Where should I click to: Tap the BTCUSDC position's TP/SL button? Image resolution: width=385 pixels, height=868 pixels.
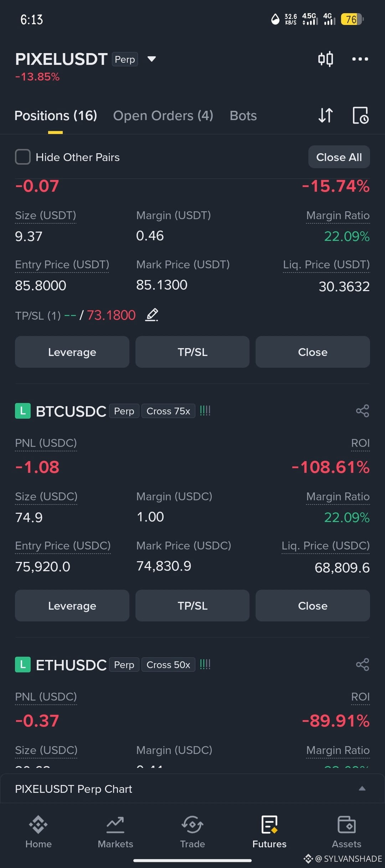(192, 606)
